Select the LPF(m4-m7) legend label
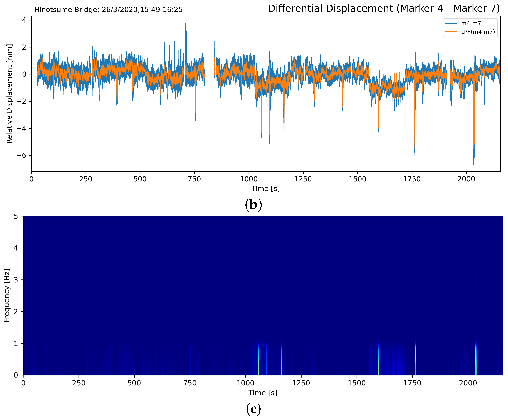Image resolution: width=508 pixels, height=420 pixels. [478, 32]
